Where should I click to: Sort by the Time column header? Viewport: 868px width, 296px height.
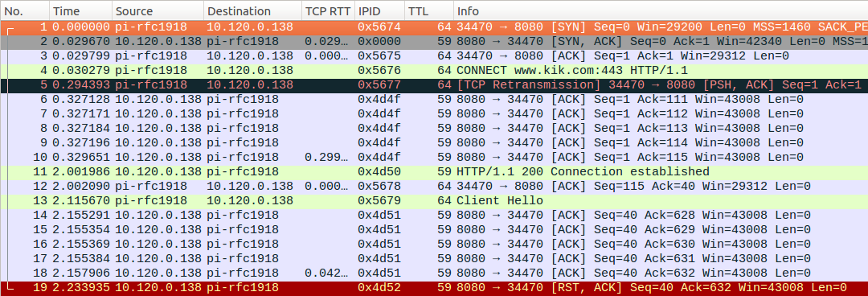click(81, 11)
